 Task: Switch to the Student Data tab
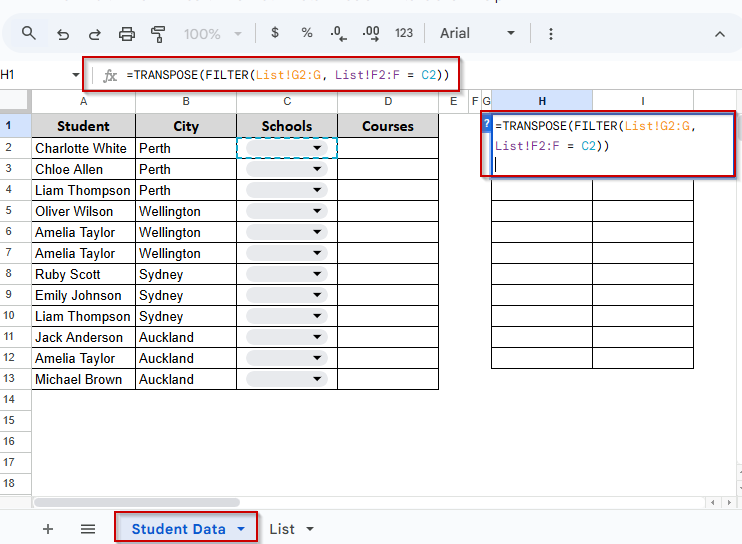coord(178,529)
